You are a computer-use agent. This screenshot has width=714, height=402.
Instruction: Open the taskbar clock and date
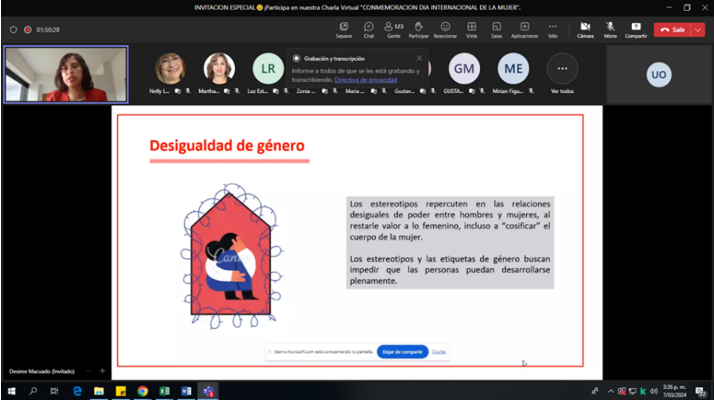(x=674, y=391)
